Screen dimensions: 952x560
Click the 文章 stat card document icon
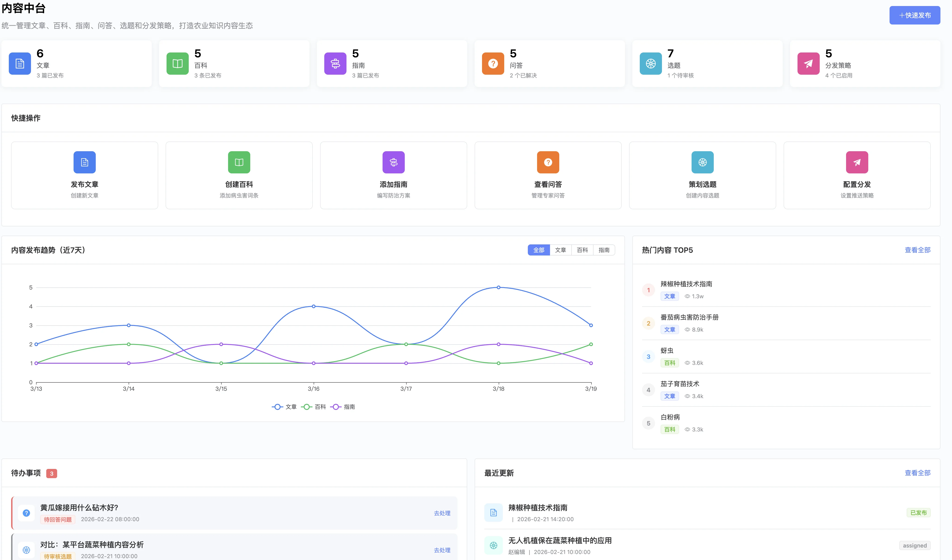point(20,63)
